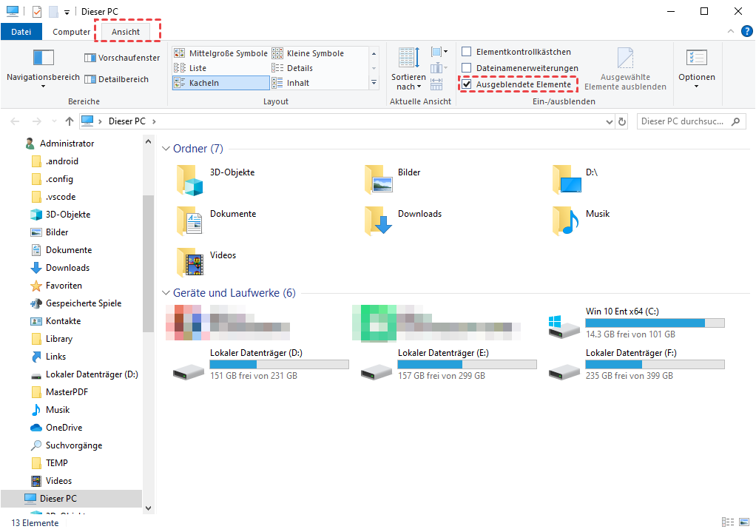The image size is (756, 532).
Task: Click the refresh icon beside address bar
Action: tap(622, 121)
